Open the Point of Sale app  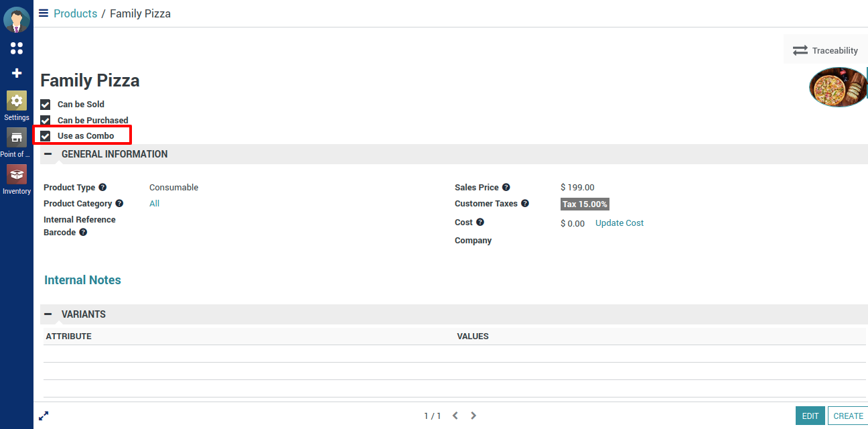point(17,138)
